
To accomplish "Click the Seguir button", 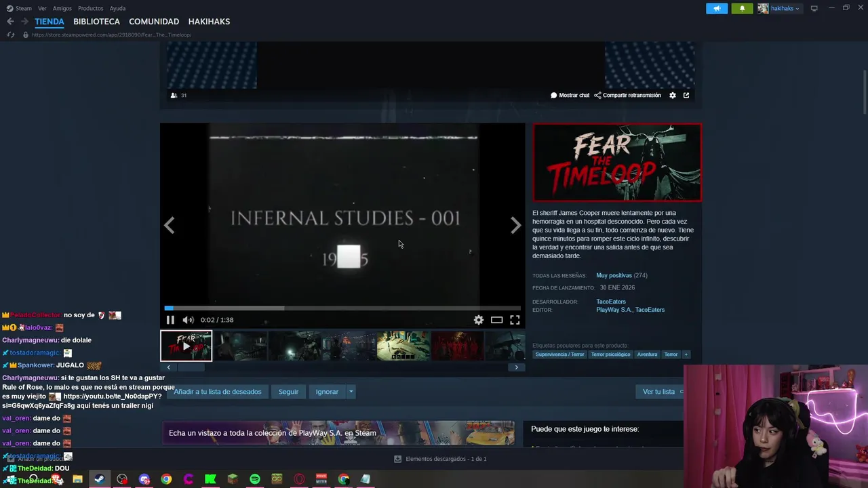I will [288, 392].
